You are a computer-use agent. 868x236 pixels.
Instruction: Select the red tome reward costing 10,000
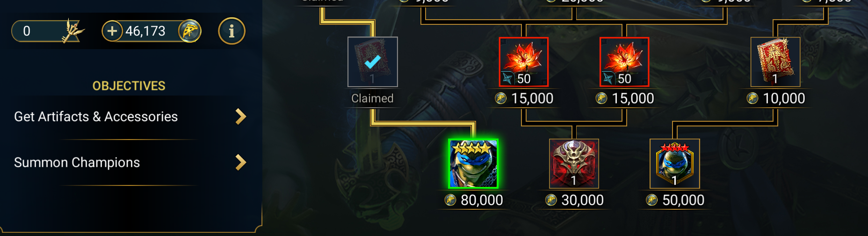[x=775, y=62]
